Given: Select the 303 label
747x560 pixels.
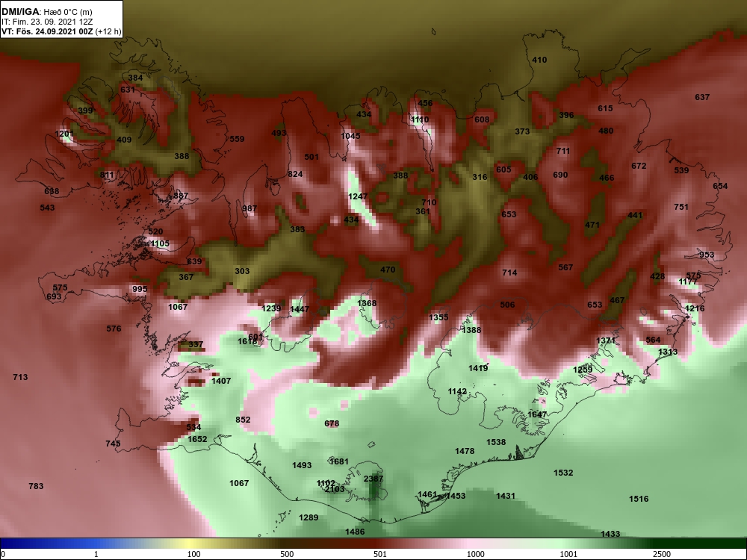Looking at the screenshot, I should (242, 271).
